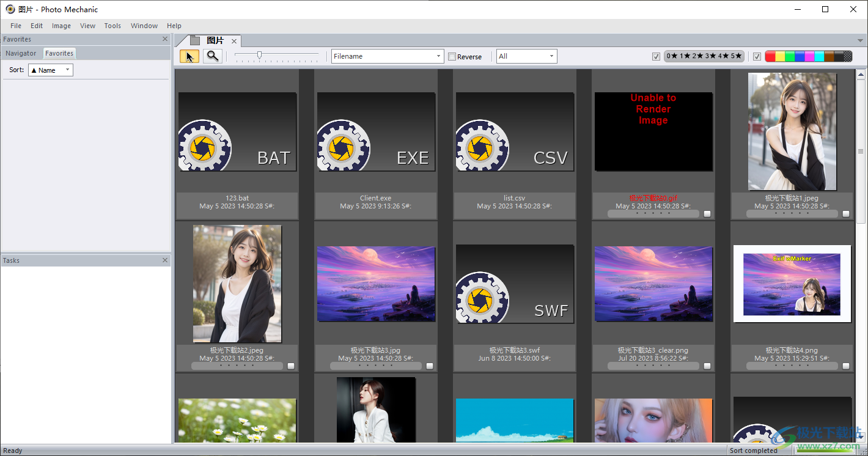Filter by 4 star rating
The width and height of the screenshot is (868, 456).
click(724, 56)
